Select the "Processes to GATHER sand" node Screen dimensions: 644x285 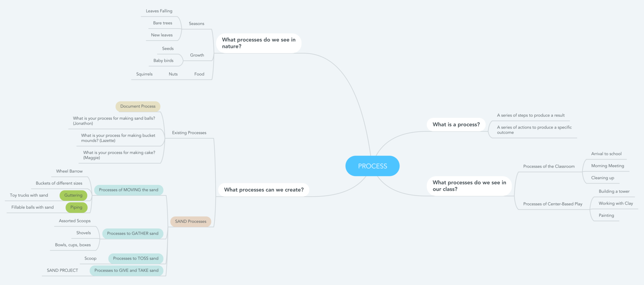133,233
